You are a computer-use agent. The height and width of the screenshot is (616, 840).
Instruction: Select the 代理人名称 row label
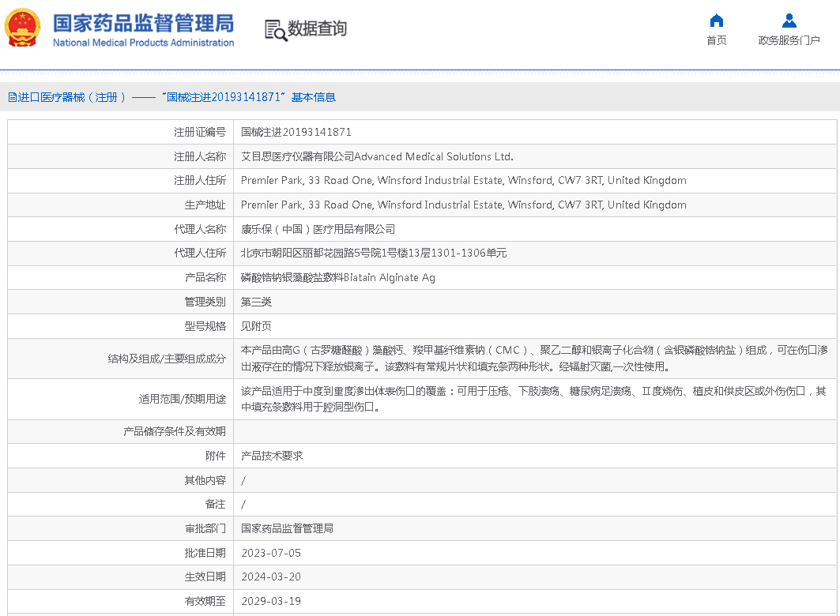(200, 229)
